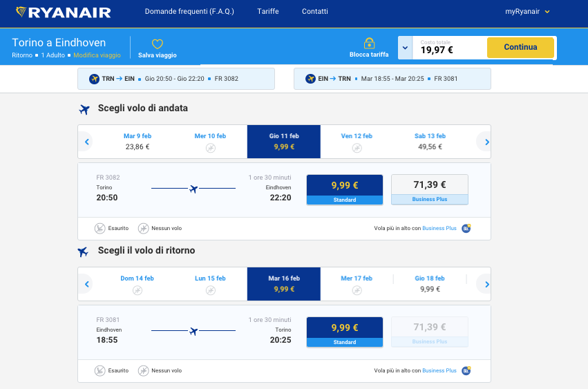Open the Contatti menu item
This screenshot has width=588, height=389.
click(315, 12)
